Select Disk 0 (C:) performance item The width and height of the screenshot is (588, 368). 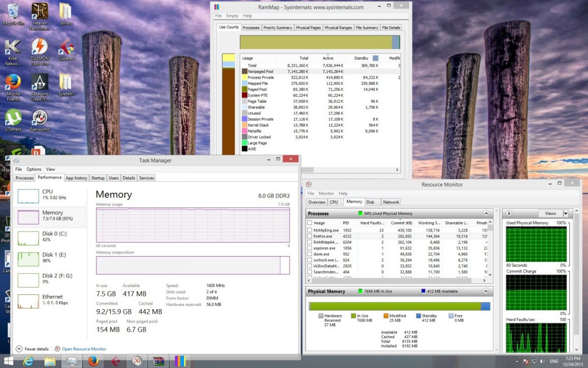(x=50, y=238)
